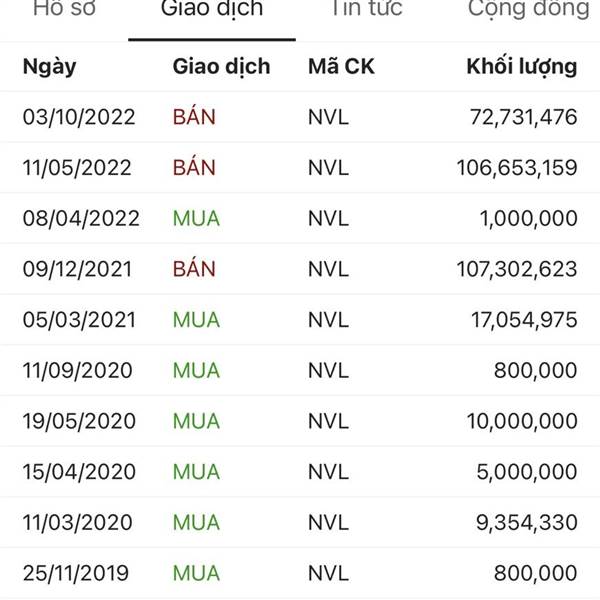
Task: Click the MUA label on 15/04/2020
Action: click(196, 472)
